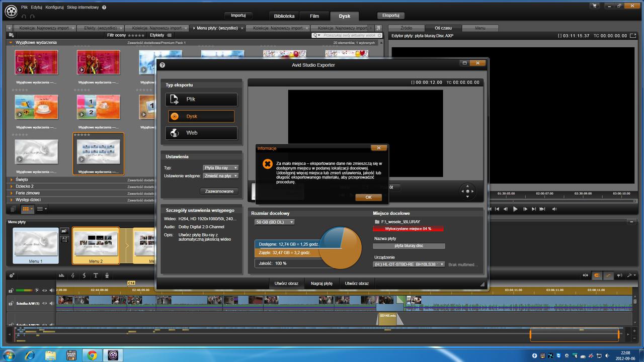Select the Menu 1 disc menu thumbnail
The height and width of the screenshot is (362, 644).
pos(35,246)
